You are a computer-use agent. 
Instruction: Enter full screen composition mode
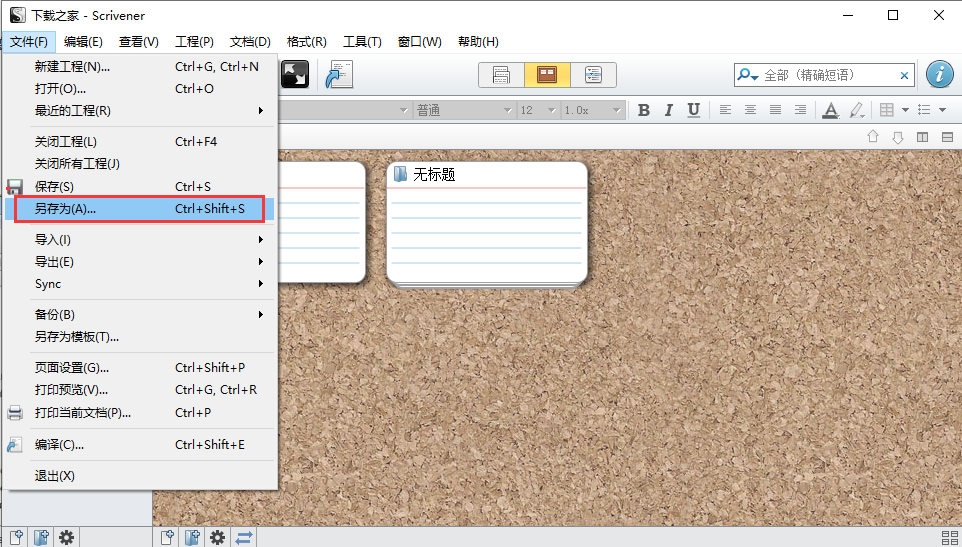(x=295, y=74)
